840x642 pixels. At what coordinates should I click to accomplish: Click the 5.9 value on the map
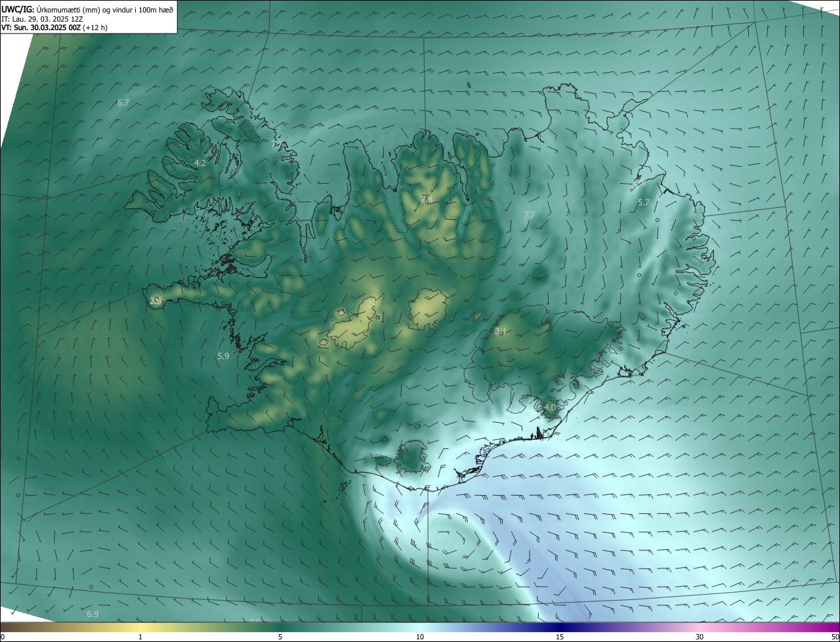pos(223,356)
